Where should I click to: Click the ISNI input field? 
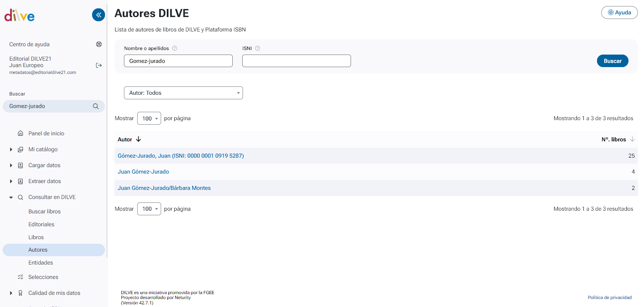(296, 61)
